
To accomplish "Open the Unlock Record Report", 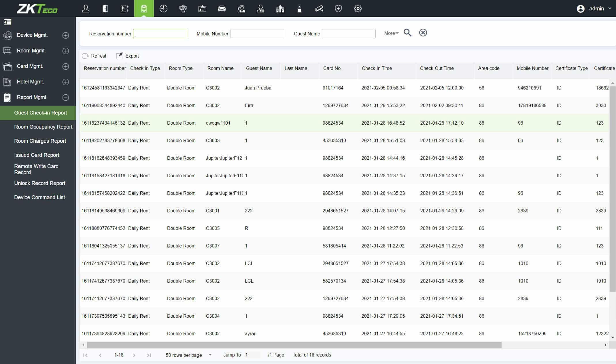I will [x=40, y=183].
